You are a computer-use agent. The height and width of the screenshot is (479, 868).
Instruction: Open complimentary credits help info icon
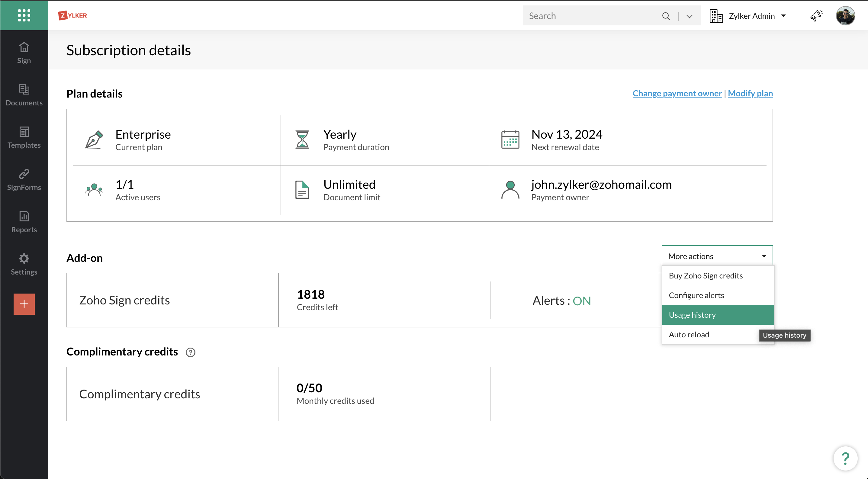tap(190, 352)
